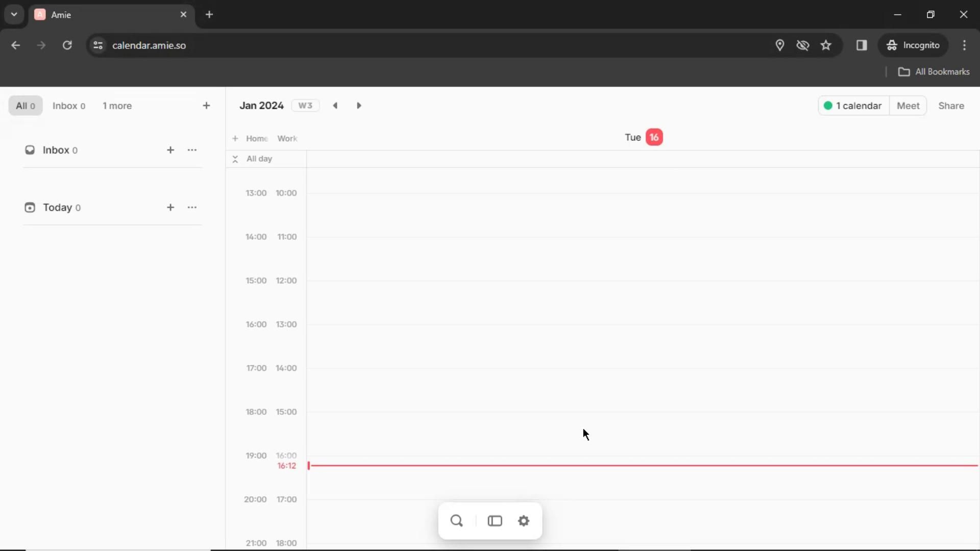Select the W3 week badge
Screen dimensions: 980x551
tap(305, 106)
